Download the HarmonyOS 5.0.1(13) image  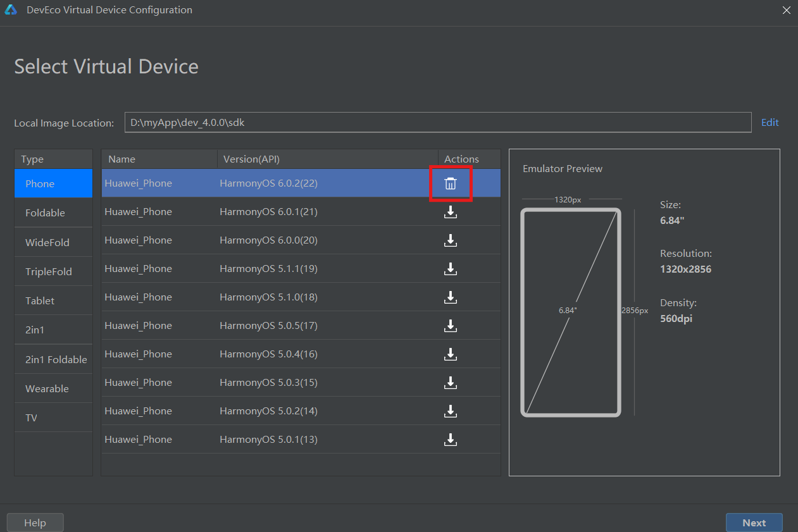[x=451, y=440]
